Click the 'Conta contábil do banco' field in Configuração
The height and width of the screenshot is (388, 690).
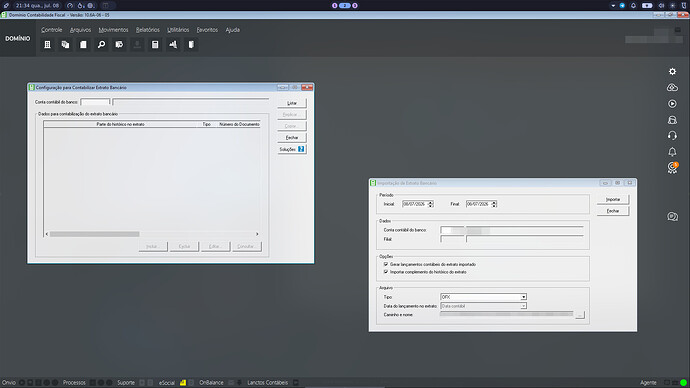pos(95,102)
